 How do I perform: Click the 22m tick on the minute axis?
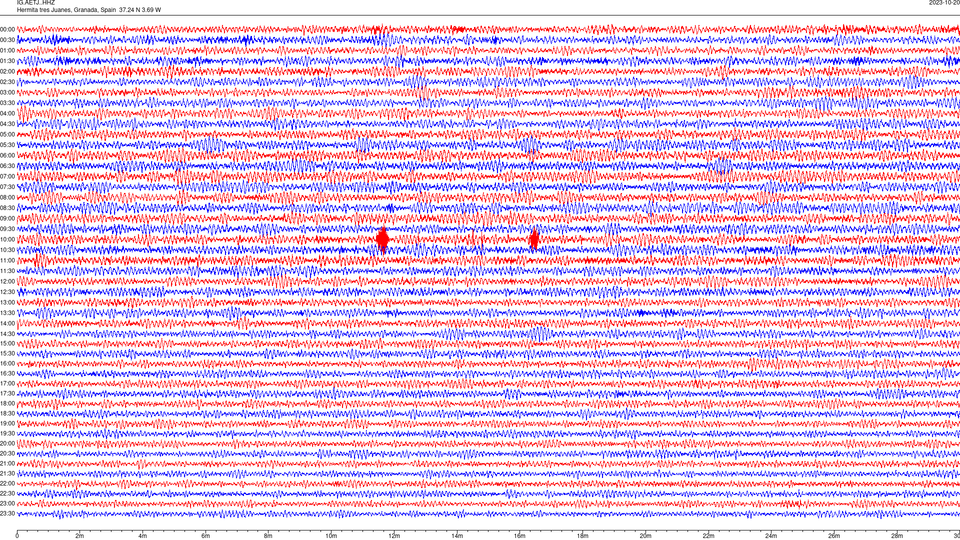(708, 536)
